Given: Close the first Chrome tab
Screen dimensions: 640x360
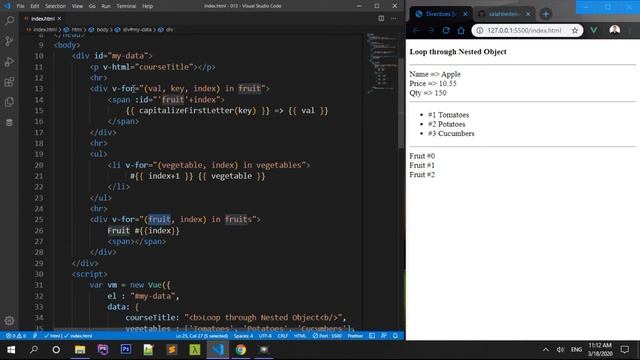Looking at the screenshot, I should (x=465, y=14).
